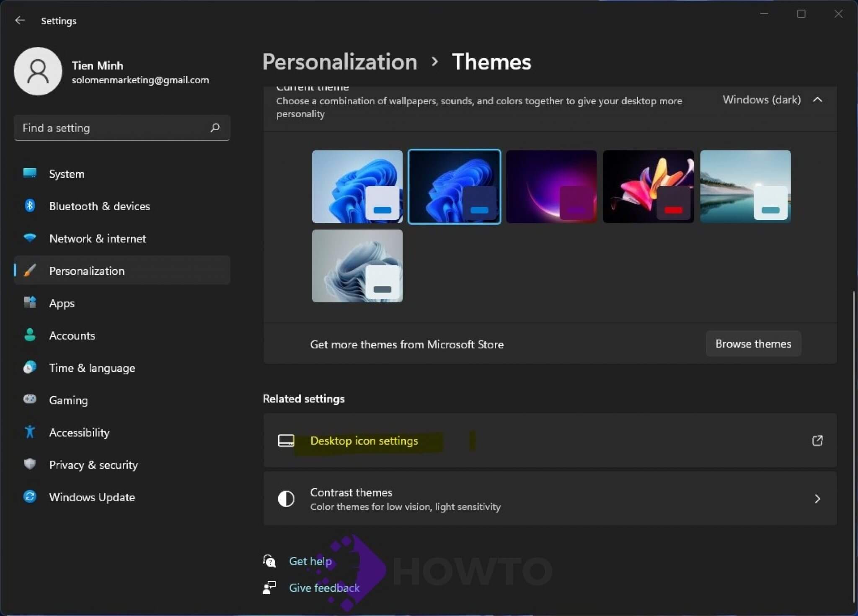Click the Get help link
Image resolution: width=858 pixels, height=616 pixels.
tap(310, 561)
